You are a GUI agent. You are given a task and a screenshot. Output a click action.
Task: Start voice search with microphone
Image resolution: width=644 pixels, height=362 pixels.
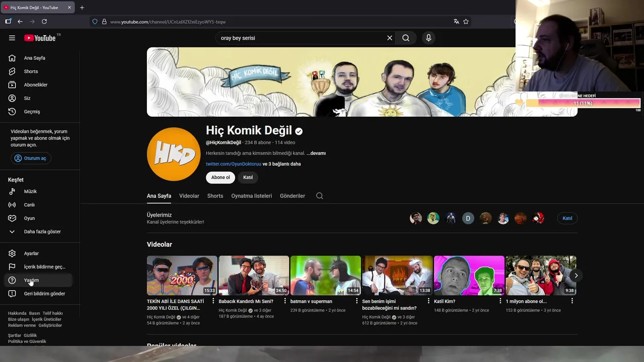(x=429, y=38)
